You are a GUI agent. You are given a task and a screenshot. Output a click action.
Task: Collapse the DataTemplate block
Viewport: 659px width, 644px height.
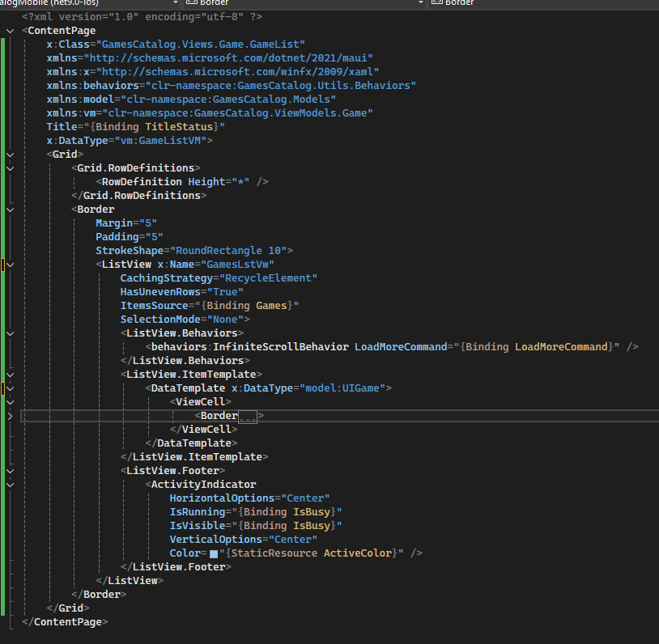[10, 388]
